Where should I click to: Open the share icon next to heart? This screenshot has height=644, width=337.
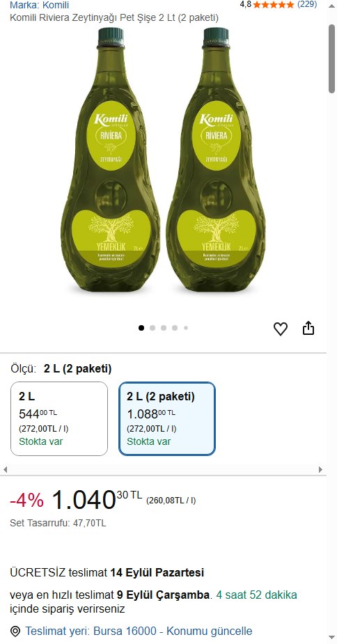[308, 328]
